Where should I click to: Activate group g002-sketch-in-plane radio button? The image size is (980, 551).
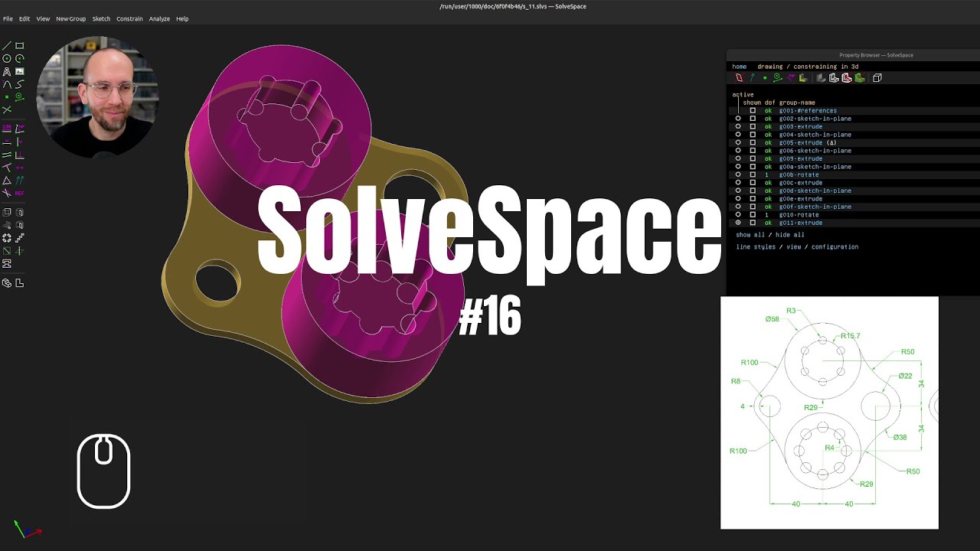point(738,119)
